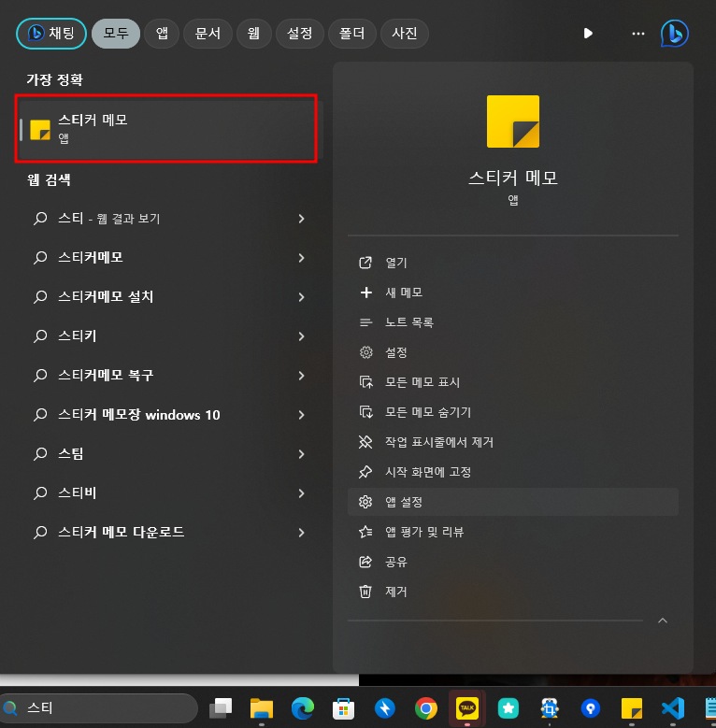The image size is (716, 728).
Task: Choose 모든 메모 표시
Action: pos(512,382)
